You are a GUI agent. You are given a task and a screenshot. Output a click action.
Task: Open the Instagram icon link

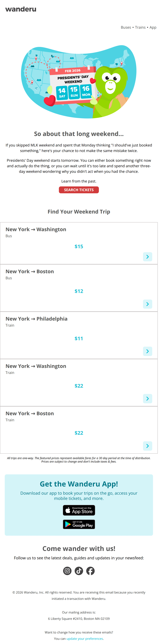(67, 571)
